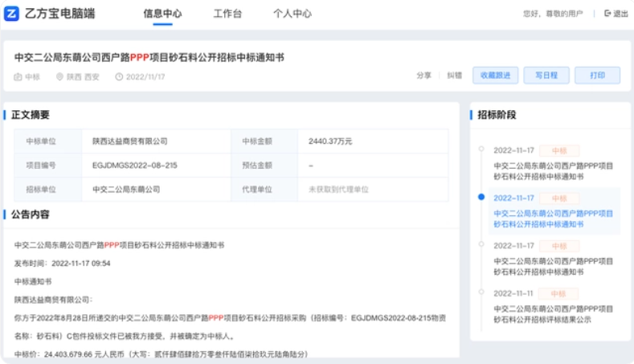Click third timeline marker dated 2022-11-17
Screen dimensions: 634x364
[481, 244]
